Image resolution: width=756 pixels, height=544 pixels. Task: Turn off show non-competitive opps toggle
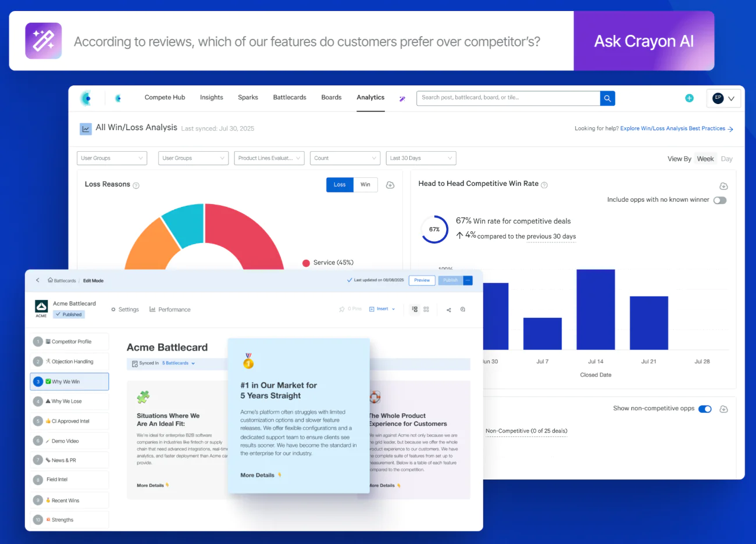[705, 409]
